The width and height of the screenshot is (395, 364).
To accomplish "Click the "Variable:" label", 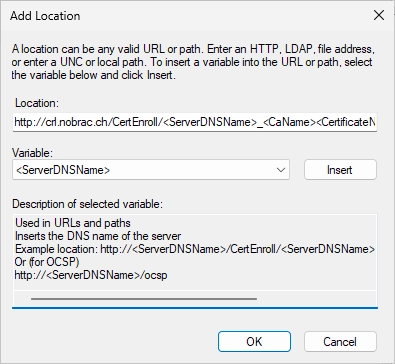I will [x=32, y=153].
